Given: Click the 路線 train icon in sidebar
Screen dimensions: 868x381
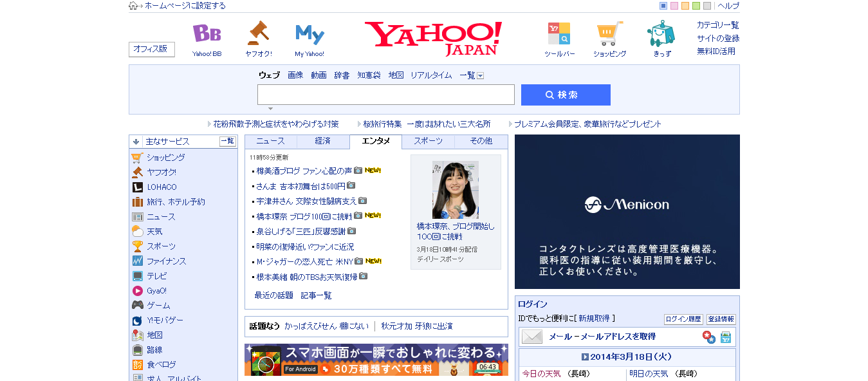Looking at the screenshot, I should point(137,350).
